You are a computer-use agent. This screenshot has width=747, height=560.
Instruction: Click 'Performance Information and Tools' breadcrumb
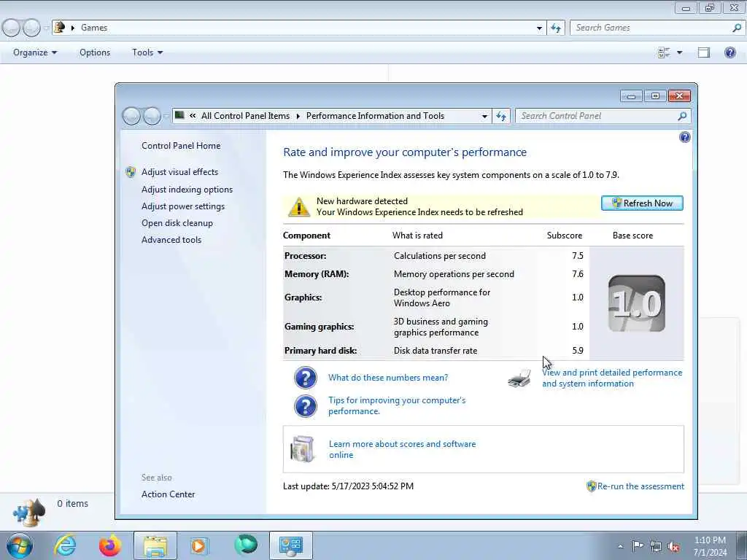(375, 116)
